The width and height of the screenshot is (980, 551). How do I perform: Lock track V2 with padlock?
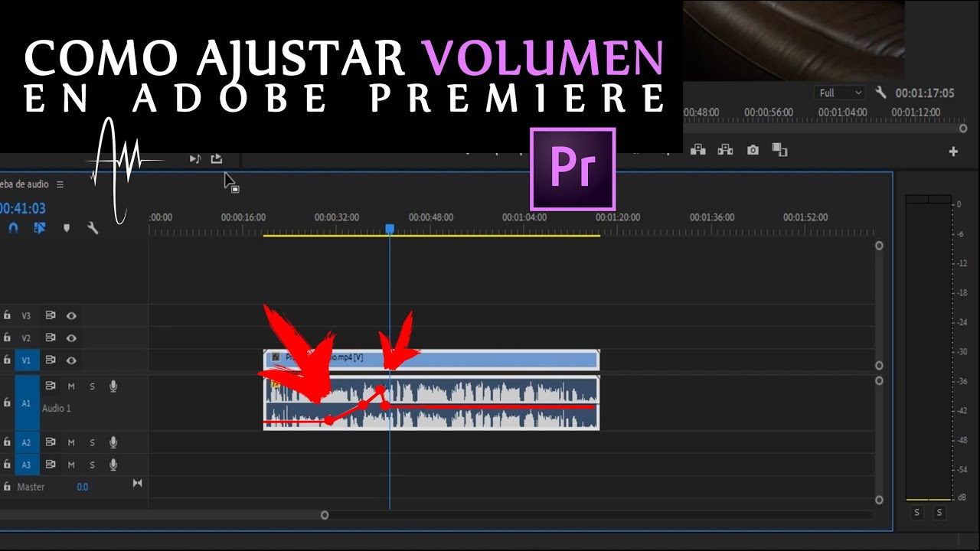[7, 337]
